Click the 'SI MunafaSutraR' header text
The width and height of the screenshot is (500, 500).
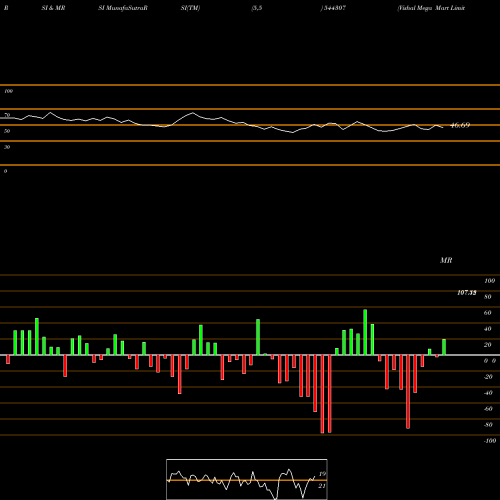point(123,8)
